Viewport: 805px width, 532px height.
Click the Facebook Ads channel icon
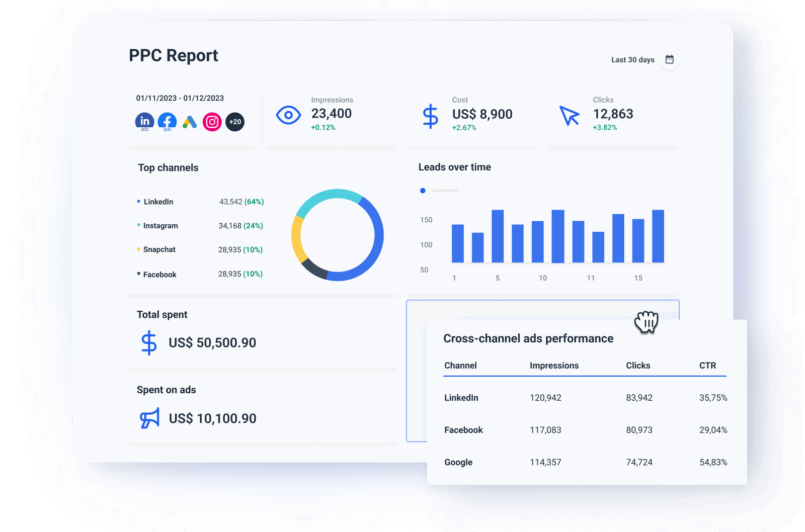167,121
